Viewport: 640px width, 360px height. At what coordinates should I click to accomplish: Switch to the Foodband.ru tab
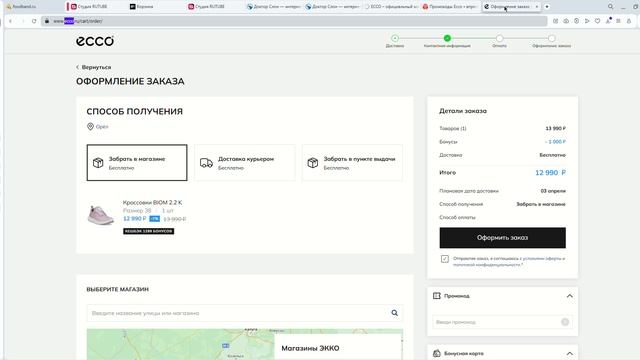(33, 7)
